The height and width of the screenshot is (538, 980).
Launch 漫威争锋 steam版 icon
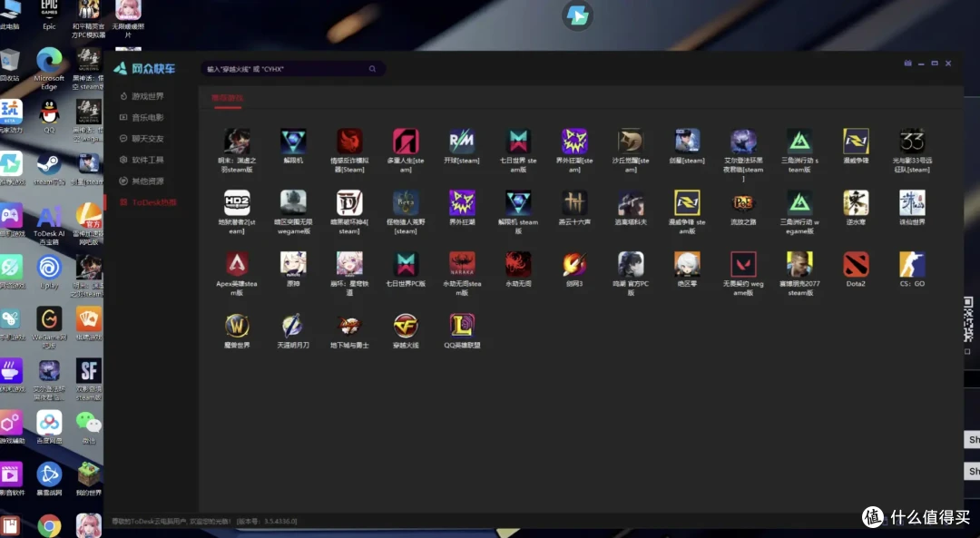tap(687, 203)
